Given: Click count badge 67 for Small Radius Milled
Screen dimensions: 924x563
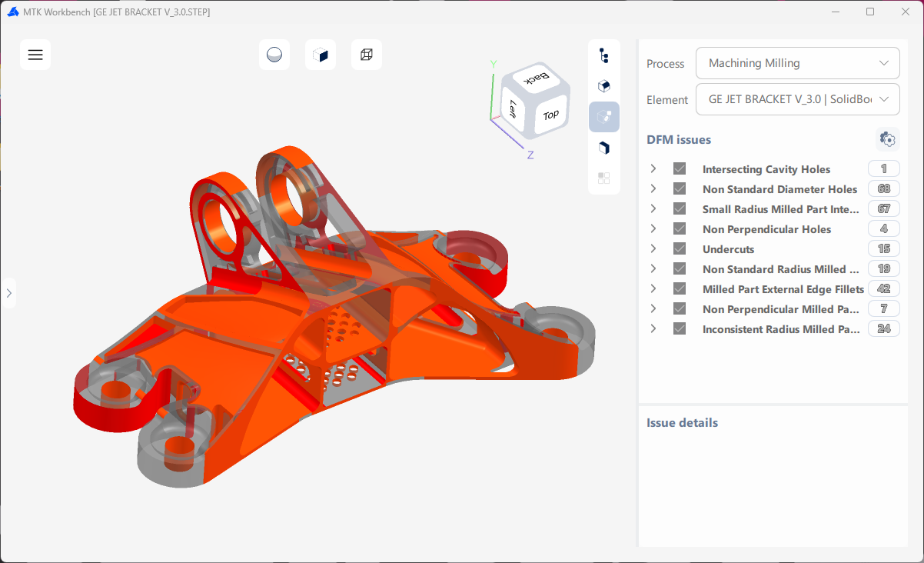Looking at the screenshot, I should (x=884, y=209).
